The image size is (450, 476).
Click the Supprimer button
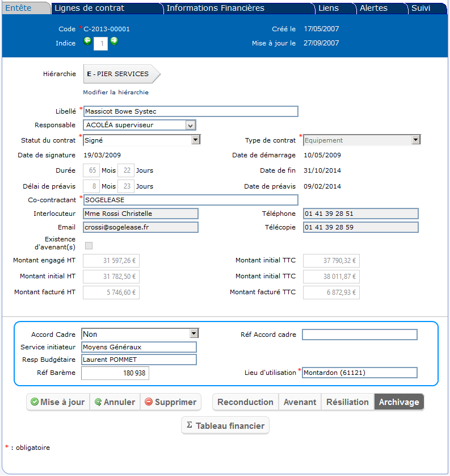point(170,402)
